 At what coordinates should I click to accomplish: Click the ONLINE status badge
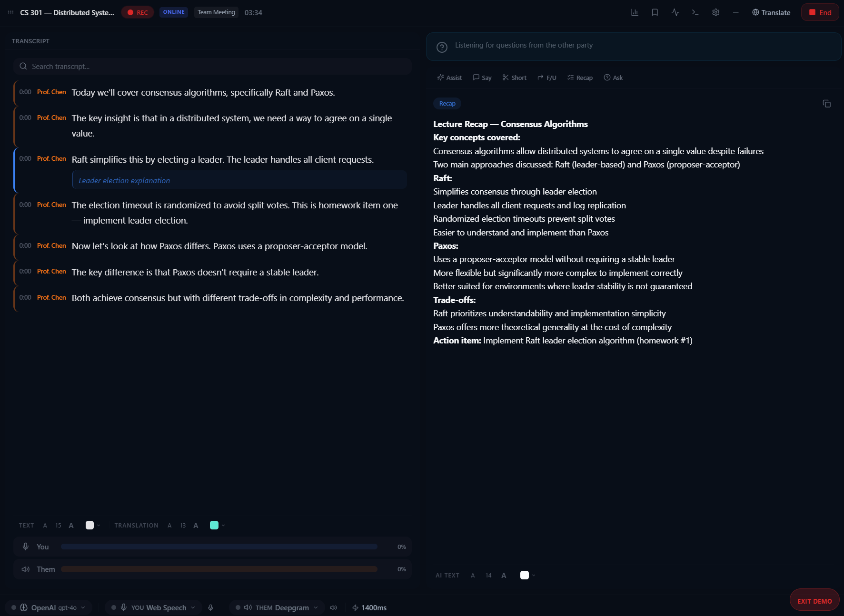[174, 12]
